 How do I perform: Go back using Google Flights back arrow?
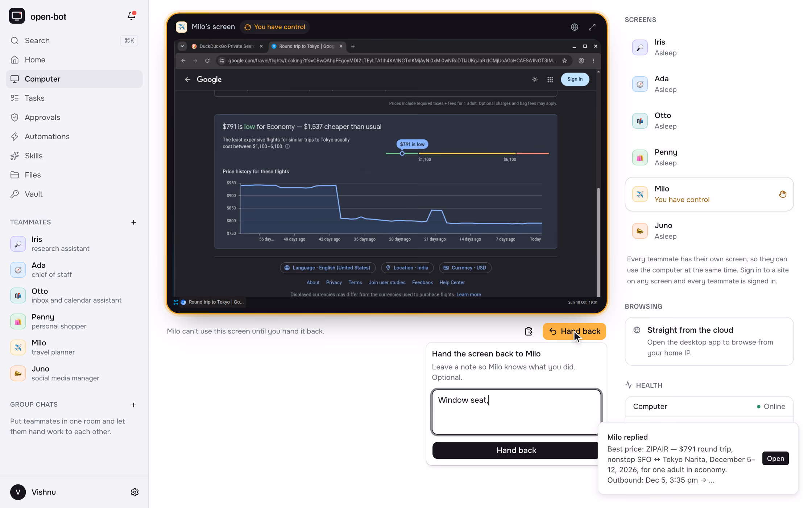187,79
